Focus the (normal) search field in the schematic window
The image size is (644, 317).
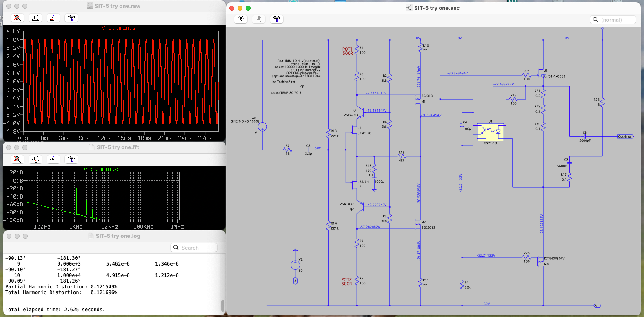(x=613, y=20)
